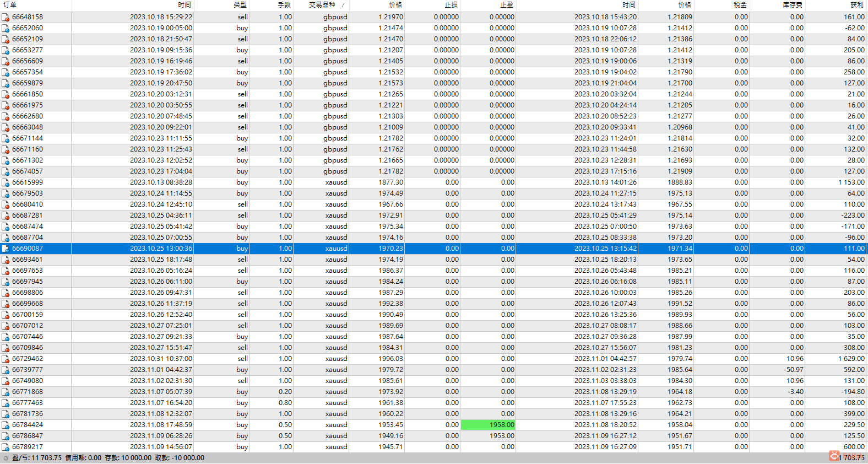Click the icon of highlighted order 66690087
The width and height of the screenshot is (868, 464).
point(6,249)
